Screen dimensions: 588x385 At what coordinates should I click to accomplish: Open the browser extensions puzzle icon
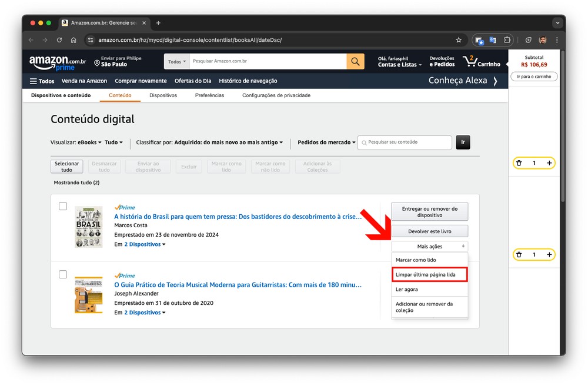pos(507,40)
